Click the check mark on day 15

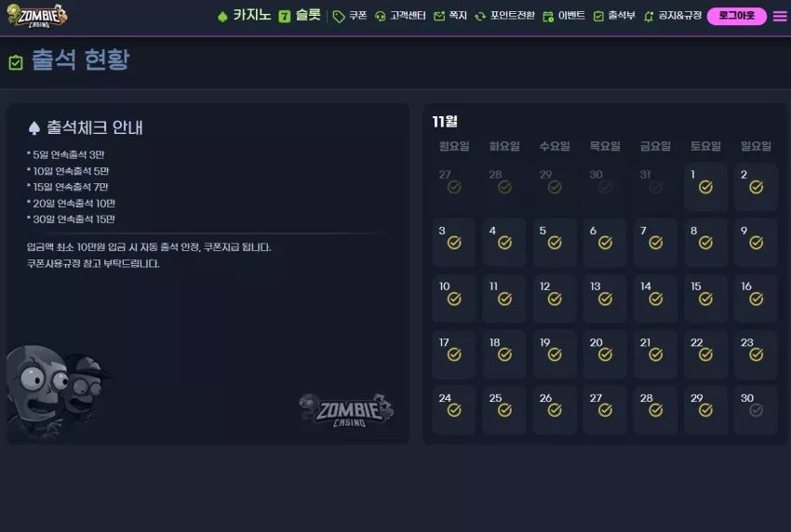coord(705,299)
